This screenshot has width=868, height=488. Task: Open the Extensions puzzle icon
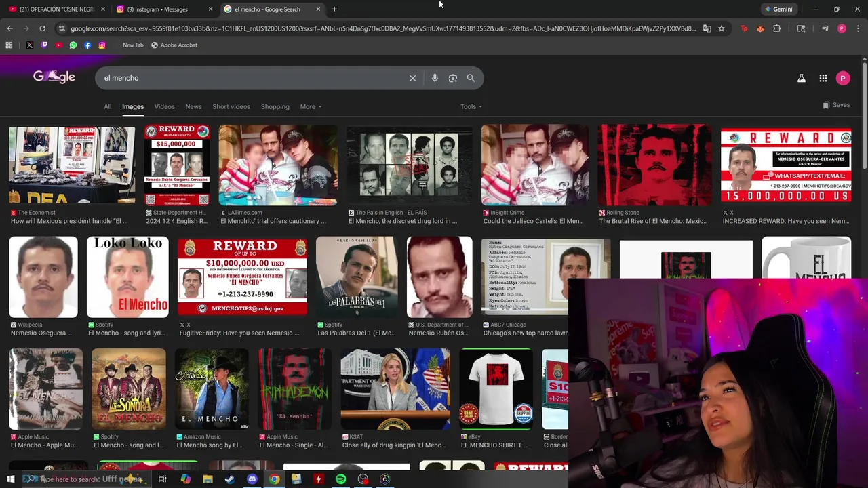(777, 28)
